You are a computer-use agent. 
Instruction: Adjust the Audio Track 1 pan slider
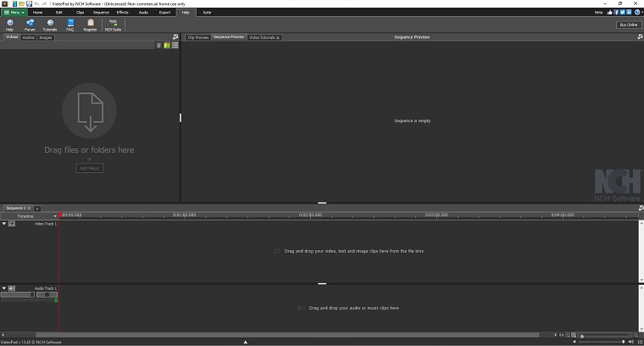pyautogui.click(x=47, y=294)
